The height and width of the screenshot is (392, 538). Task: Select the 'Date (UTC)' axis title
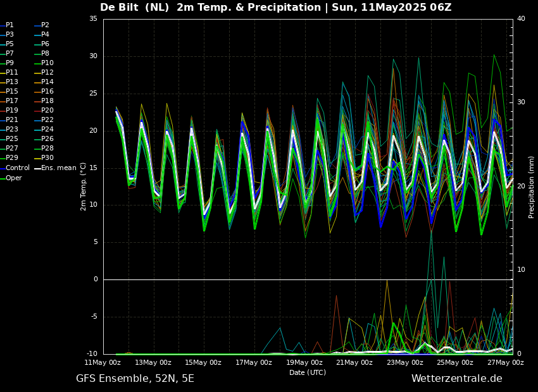click(308, 372)
